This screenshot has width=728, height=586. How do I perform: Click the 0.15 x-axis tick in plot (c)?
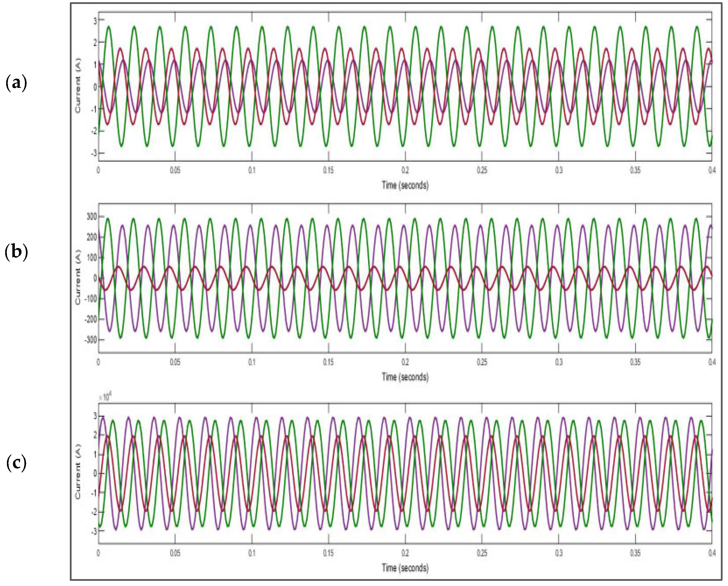click(328, 553)
